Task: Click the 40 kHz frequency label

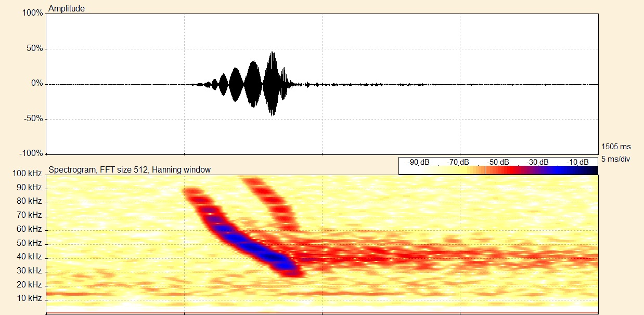Action: point(29,257)
